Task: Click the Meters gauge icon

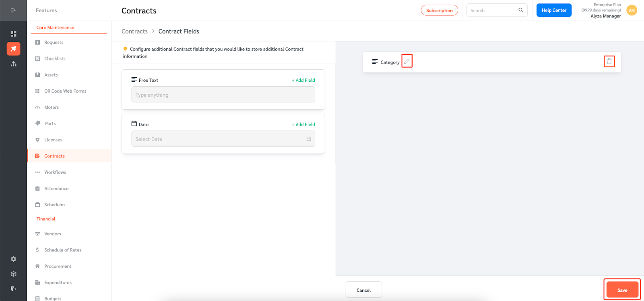Action: click(37, 107)
